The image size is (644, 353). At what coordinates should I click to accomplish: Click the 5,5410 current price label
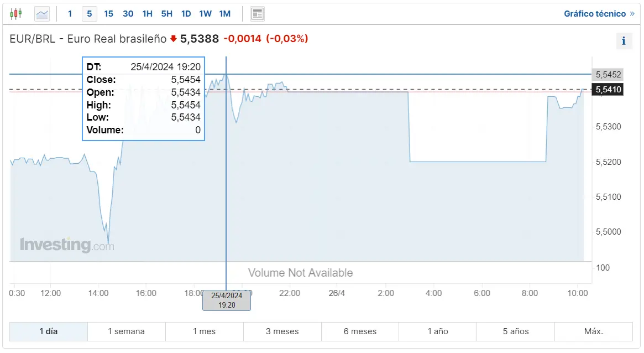pos(608,90)
